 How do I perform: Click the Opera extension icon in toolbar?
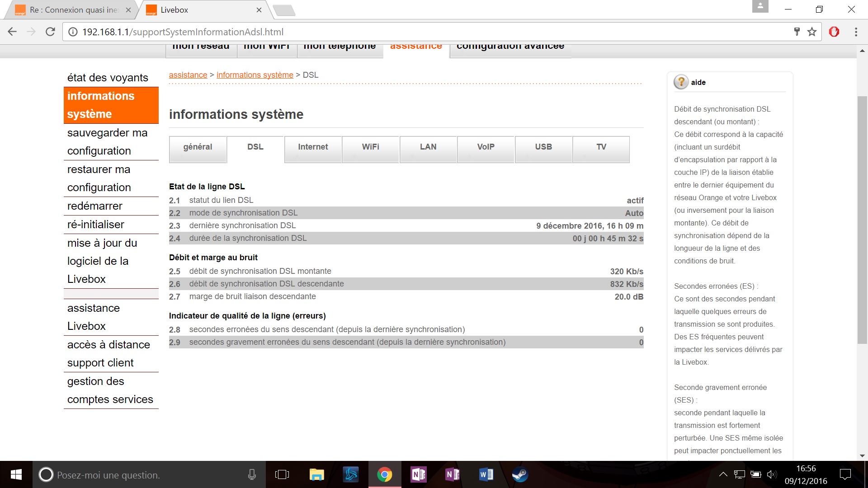click(x=834, y=32)
